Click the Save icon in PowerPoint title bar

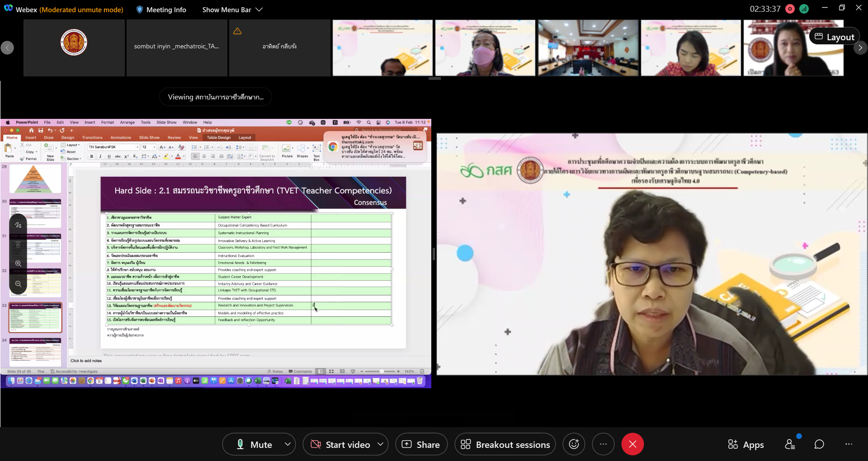tap(41, 130)
